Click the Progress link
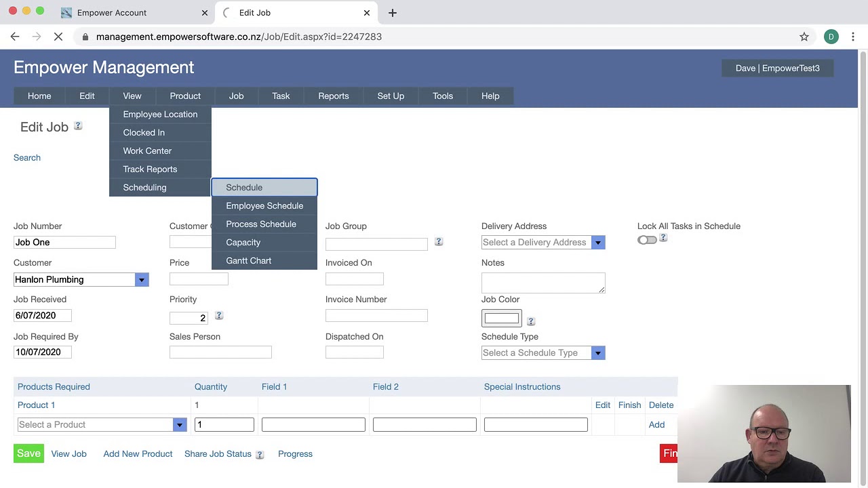Viewport: 868px width, 488px height. point(295,454)
